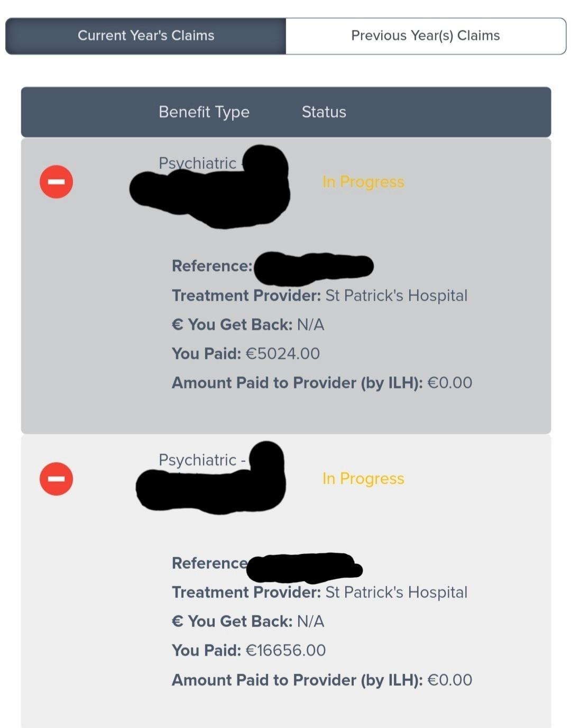Select the second claim's In Progress status
The width and height of the screenshot is (571, 728).
[363, 479]
